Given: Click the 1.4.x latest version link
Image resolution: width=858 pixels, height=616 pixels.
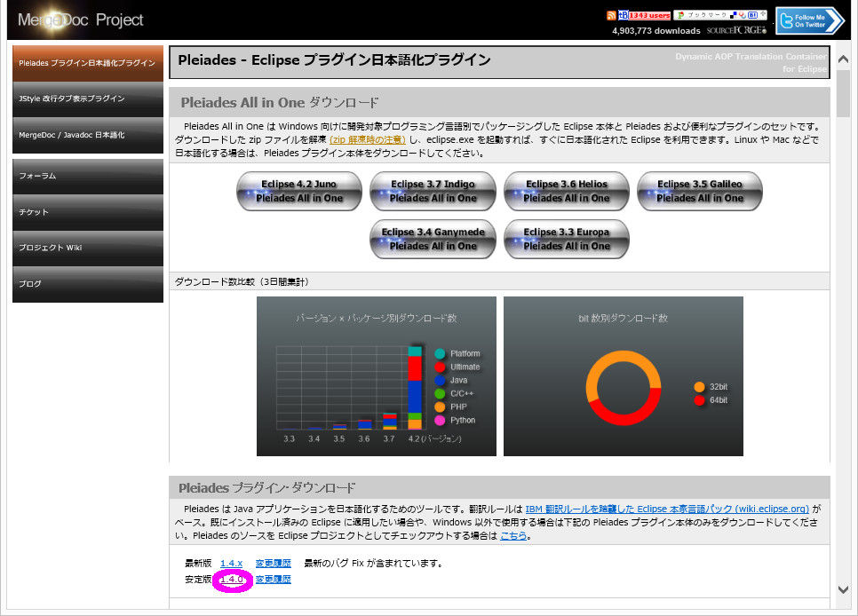Looking at the screenshot, I should pyautogui.click(x=231, y=563).
